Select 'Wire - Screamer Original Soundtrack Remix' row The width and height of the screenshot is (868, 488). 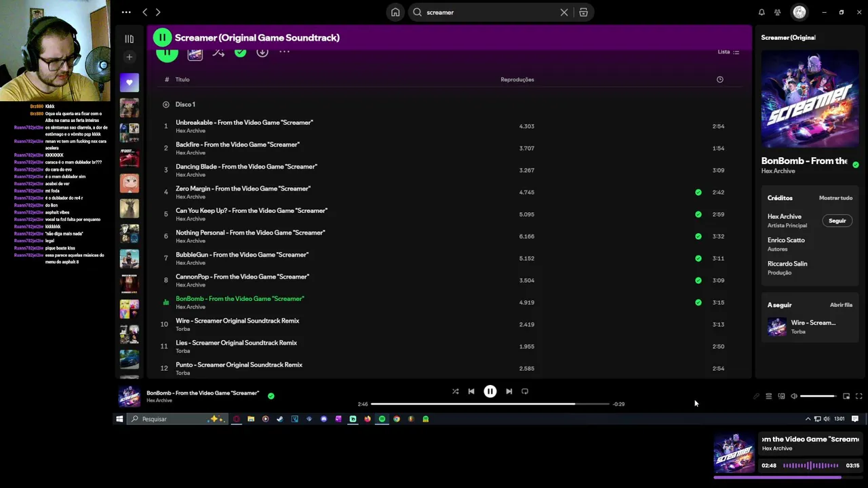pyautogui.click(x=448, y=324)
